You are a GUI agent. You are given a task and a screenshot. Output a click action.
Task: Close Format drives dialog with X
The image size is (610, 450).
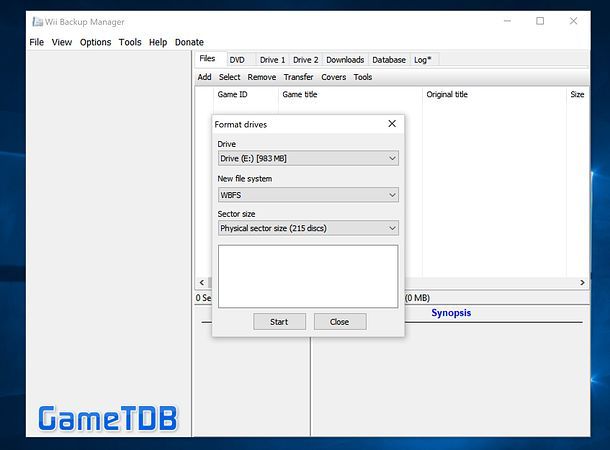click(392, 124)
